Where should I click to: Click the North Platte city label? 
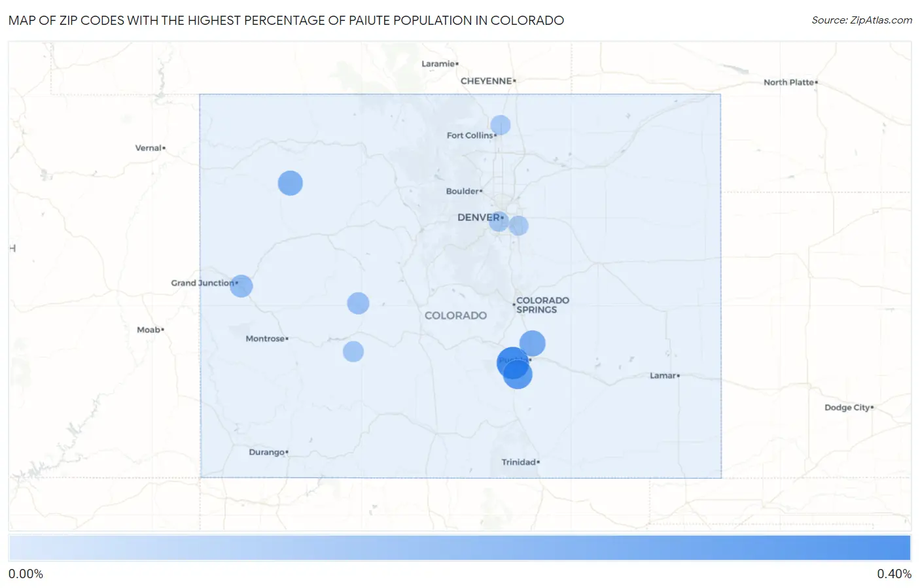788,82
